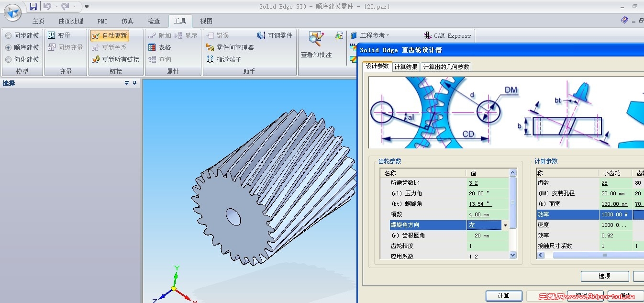The height and width of the screenshot is (303, 644).
Task: Switch to the 计算结果 tab
Action: click(406, 67)
